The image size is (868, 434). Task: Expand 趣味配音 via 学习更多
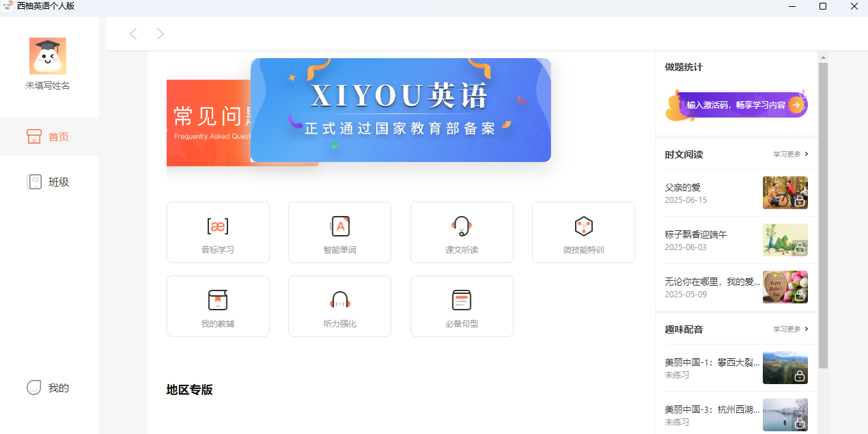pyautogui.click(x=791, y=329)
